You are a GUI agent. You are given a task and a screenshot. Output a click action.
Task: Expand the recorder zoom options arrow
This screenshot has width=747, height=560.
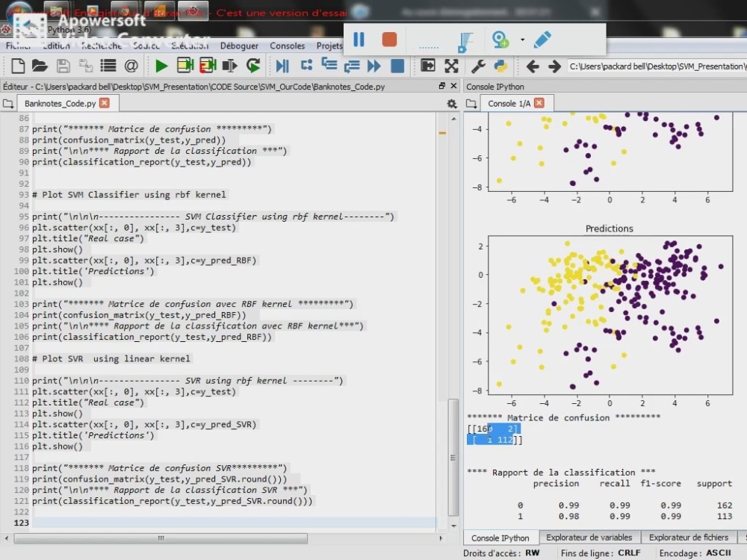coord(522,40)
